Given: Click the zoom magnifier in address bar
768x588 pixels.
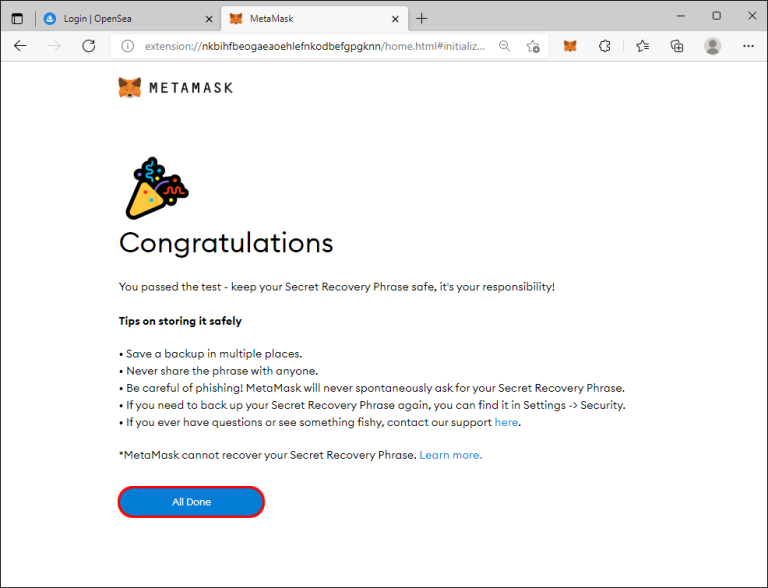Looking at the screenshot, I should [x=505, y=46].
